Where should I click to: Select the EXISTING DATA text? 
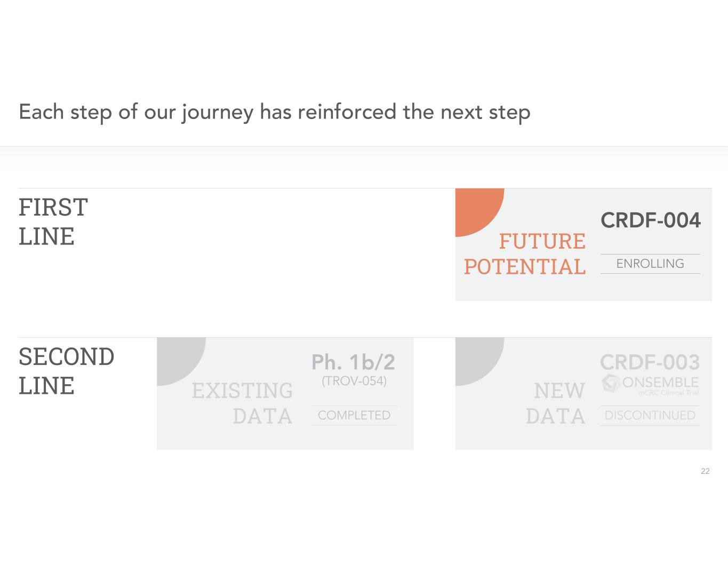(243, 403)
